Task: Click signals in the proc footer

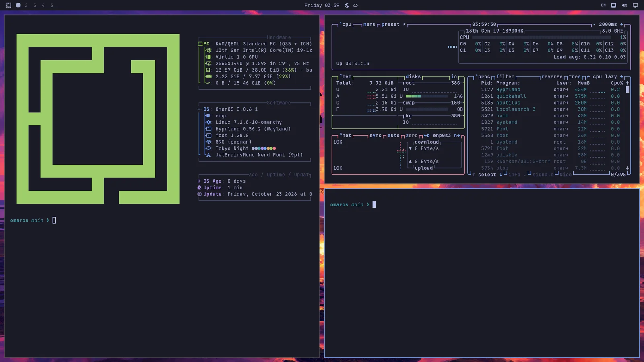Action: 543,175
